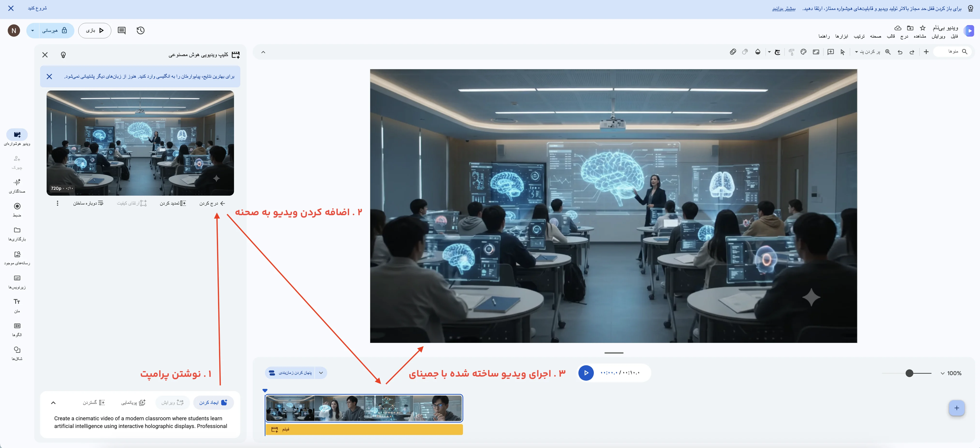Open stock media (رسانه‌های موجود) in sidebar
980x448 pixels.
tap(17, 258)
